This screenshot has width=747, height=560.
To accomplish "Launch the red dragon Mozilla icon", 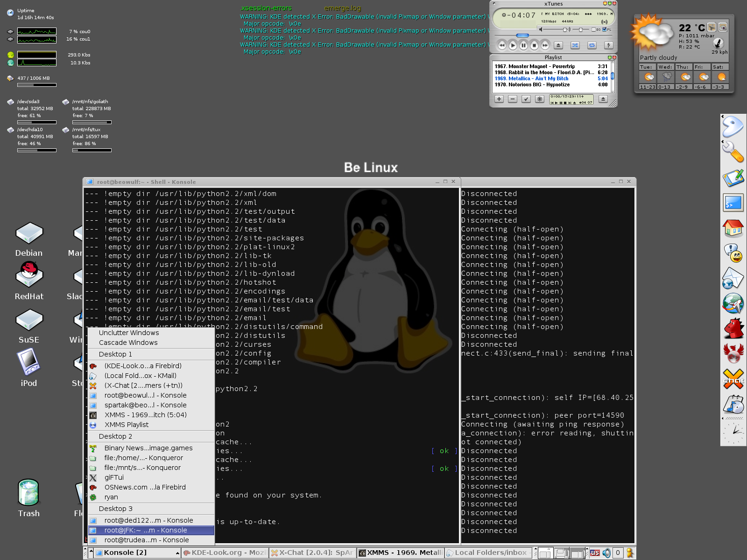I will click(x=733, y=329).
